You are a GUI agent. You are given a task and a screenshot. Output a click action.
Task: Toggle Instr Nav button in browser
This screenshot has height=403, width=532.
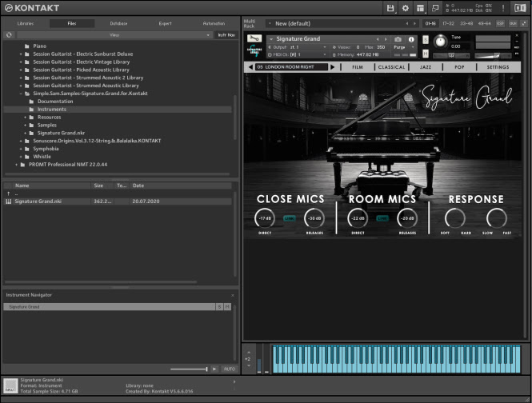click(226, 35)
